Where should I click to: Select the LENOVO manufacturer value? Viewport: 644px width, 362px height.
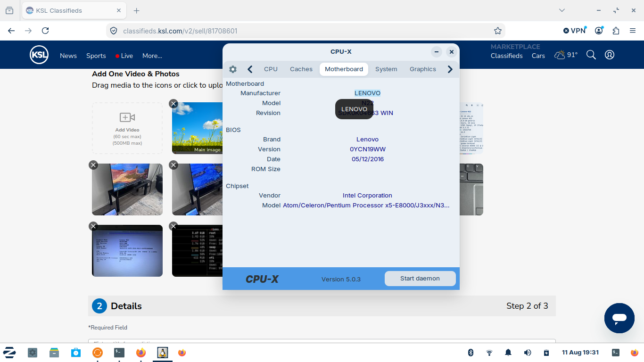point(367,93)
